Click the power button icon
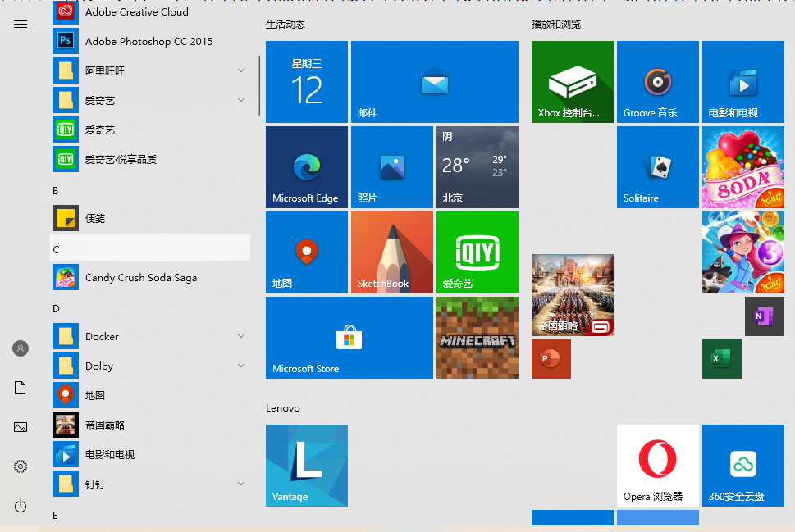 tap(21, 507)
